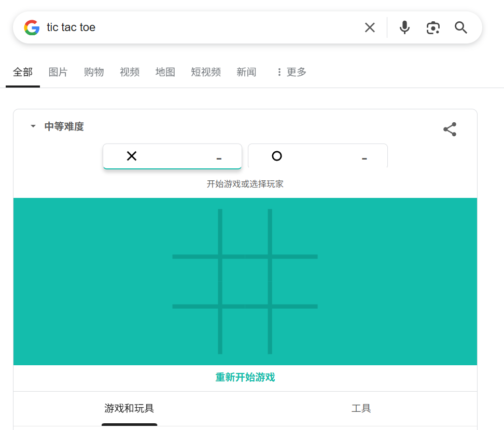Place a mark in top-left square
Screen dimensions: 504x430
click(195, 232)
